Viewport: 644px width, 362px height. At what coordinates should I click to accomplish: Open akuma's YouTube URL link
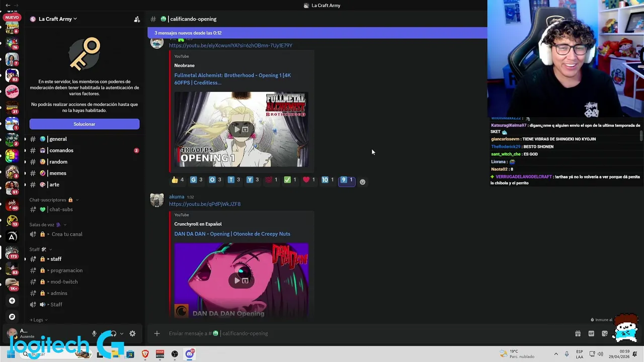click(x=205, y=204)
